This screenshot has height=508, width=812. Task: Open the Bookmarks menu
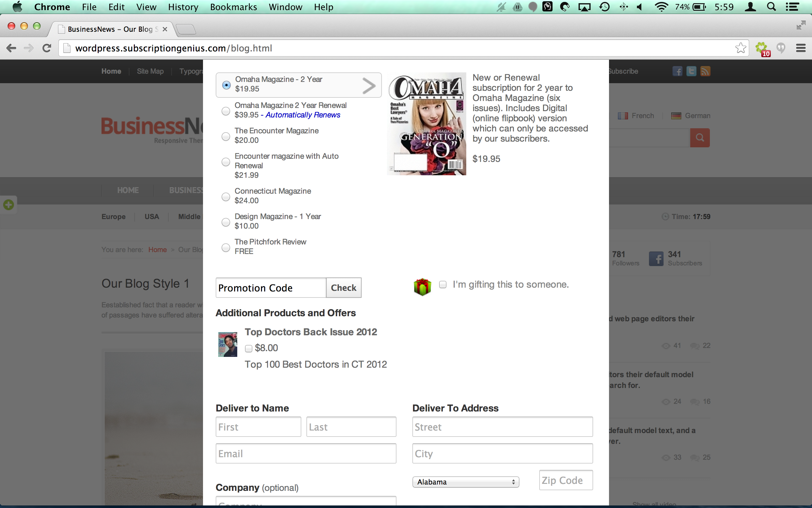pyautogui.click(x=233, y=7)
